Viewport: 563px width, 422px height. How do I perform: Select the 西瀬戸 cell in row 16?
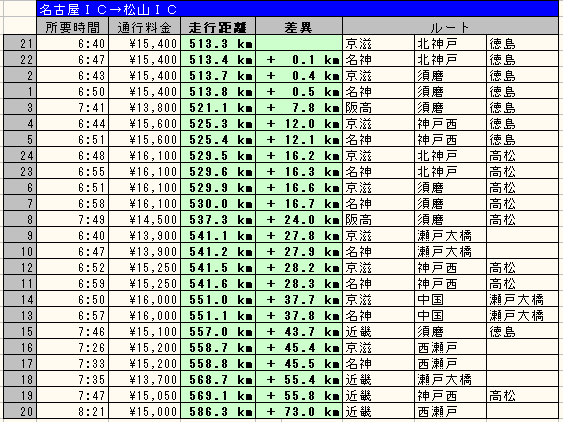coord(450,347)
